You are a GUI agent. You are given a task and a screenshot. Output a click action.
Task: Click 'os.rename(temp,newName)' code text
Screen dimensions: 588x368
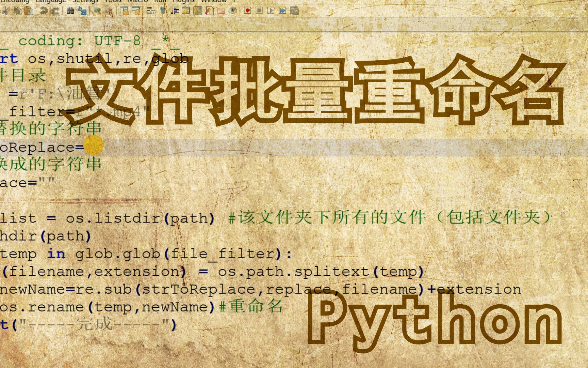point(107,307)
